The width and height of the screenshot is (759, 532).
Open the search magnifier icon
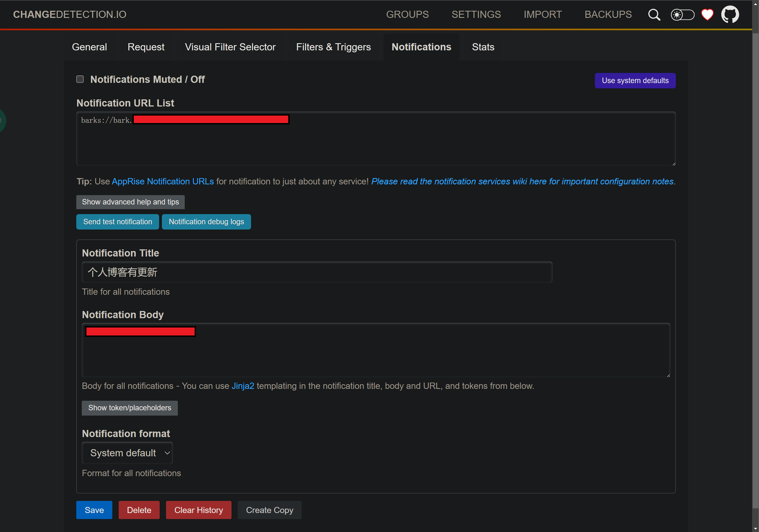point(654,15)
